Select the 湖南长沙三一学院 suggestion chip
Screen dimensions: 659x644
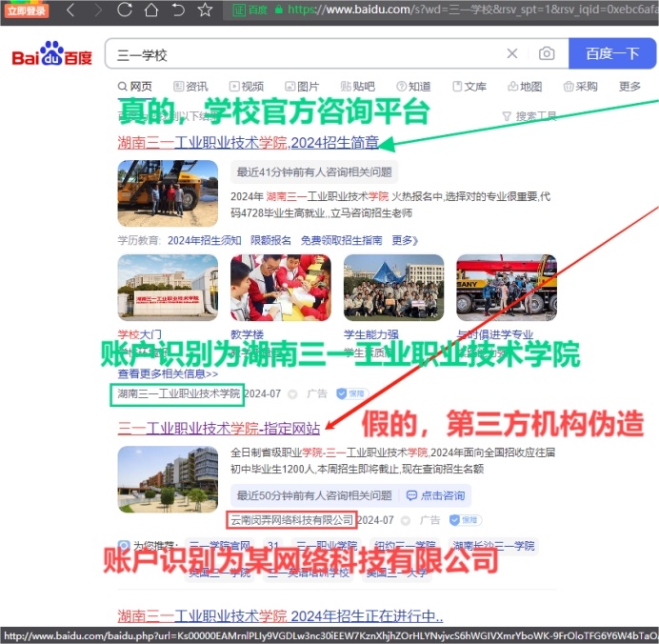[x=493, y=546]
